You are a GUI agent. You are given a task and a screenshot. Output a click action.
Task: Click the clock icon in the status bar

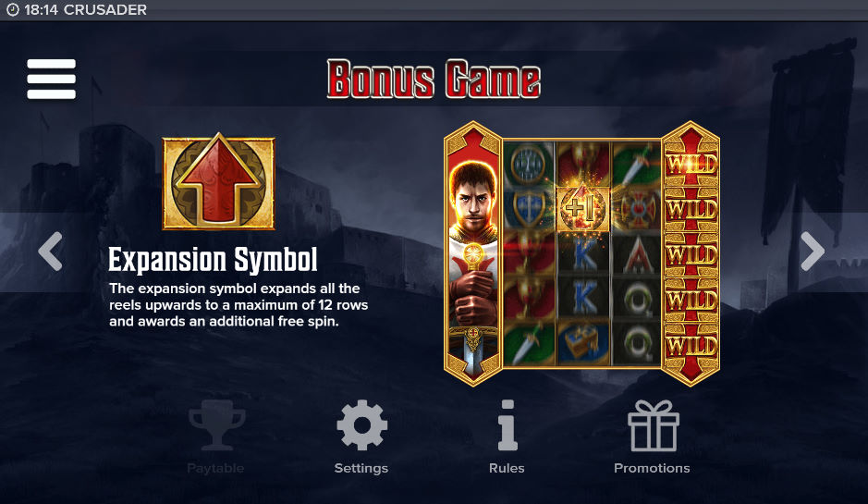point(12,9)
